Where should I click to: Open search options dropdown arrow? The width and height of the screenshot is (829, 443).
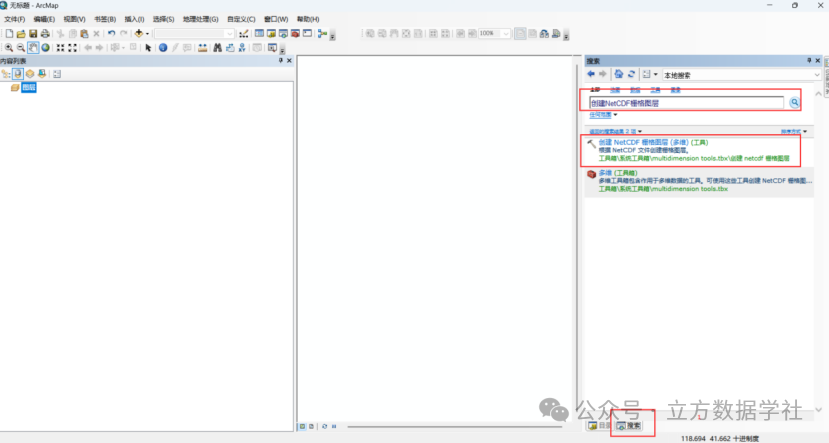[x=656, y=75]
